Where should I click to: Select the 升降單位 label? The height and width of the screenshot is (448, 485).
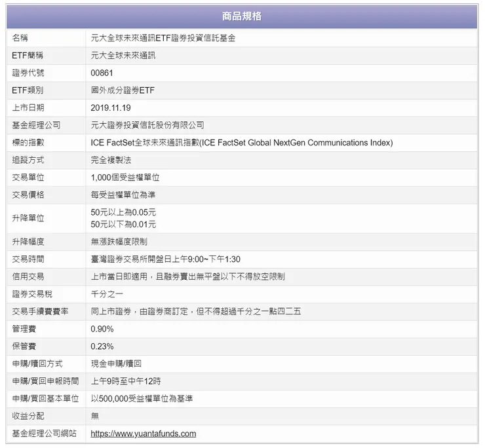tap(28, 218)
